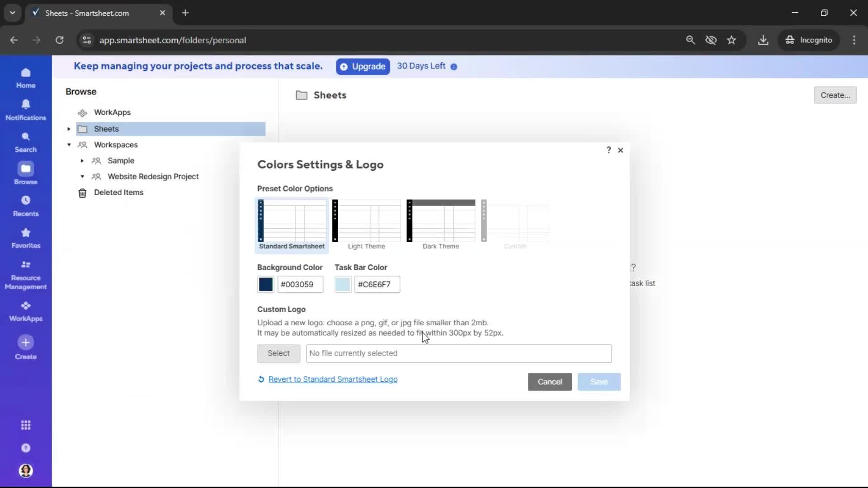Open Favorites from the sidebar

[26, 238]
